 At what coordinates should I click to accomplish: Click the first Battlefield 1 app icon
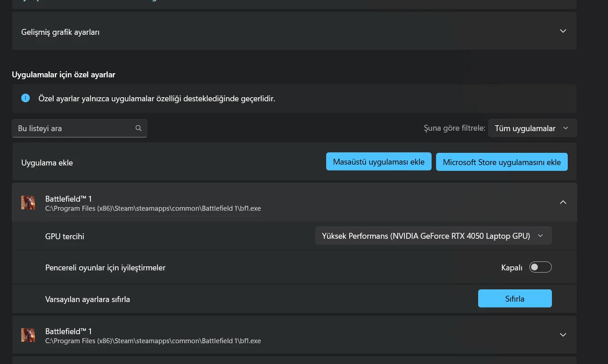pos(28,203)
